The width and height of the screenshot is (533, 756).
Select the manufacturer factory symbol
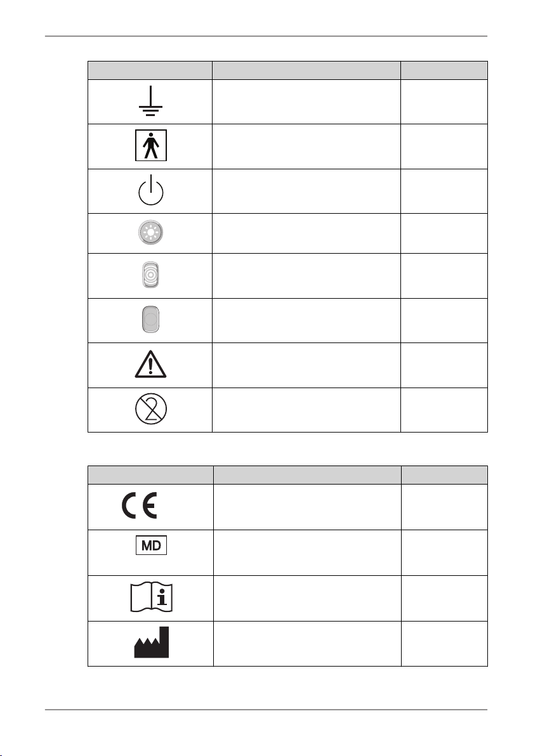pos(152,642)
